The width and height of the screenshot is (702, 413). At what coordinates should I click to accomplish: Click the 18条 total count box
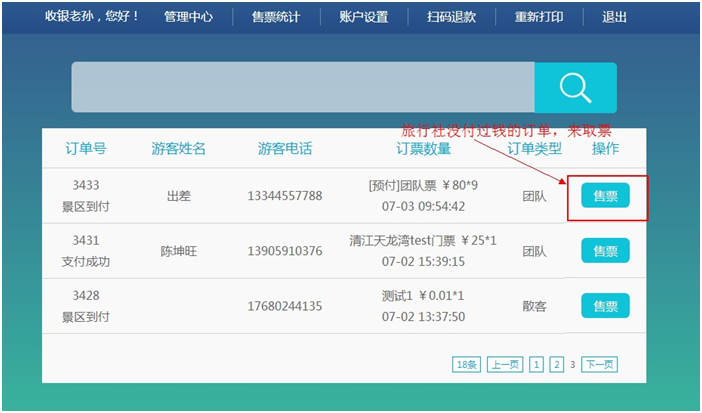(x=466, y=365)
